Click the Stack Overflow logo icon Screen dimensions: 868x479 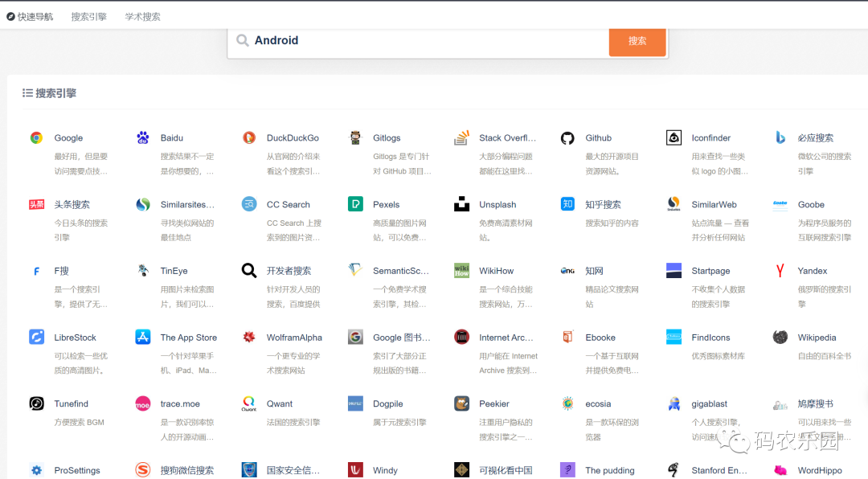pyautogui.click(x=461, y=138)
